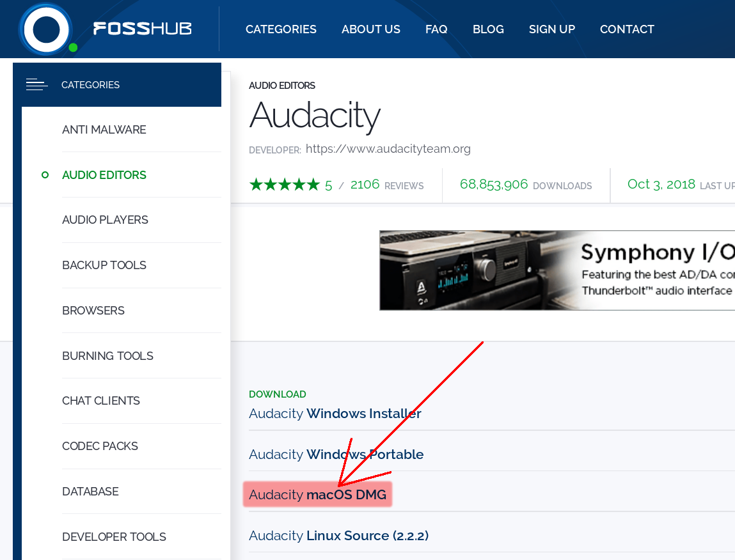Viewport: 735px width, 560px height.
Task: Toggle the sidebar categories hamburger icon
Action: pyautogui.click(x=36, y=84)
